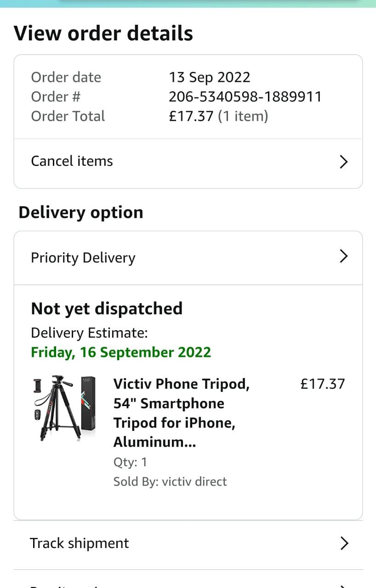Open the Victiv Phone Tripod product title
Image resolution: width=376 pixels, height=588 pixels.
(x=182, y=413)
